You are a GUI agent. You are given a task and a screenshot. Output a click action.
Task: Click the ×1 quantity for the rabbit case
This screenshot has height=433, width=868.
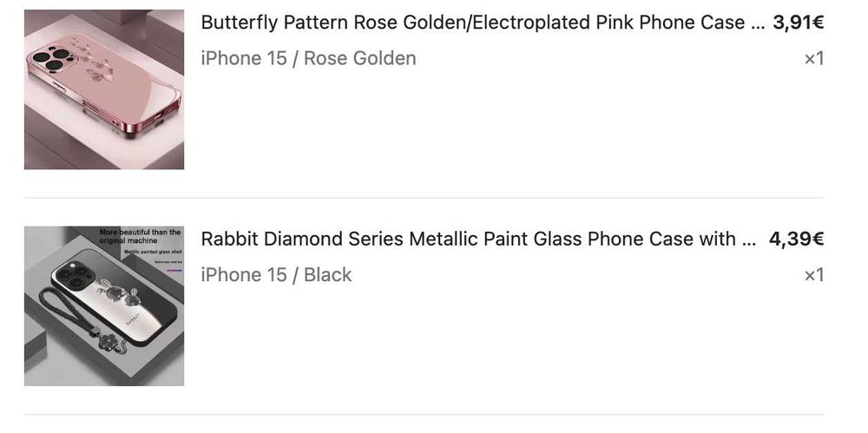coord(813,275)
